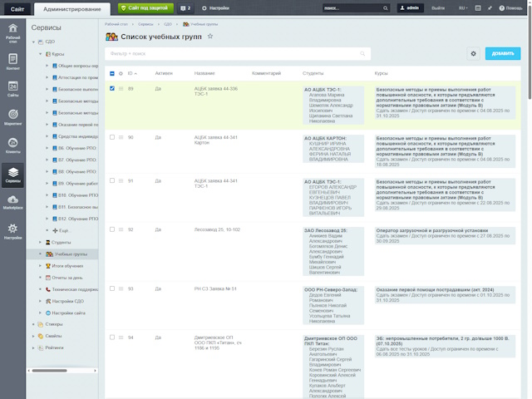Open row actions menu for group 93
This screenshot has width=532, height=399.
coord(121,288)
